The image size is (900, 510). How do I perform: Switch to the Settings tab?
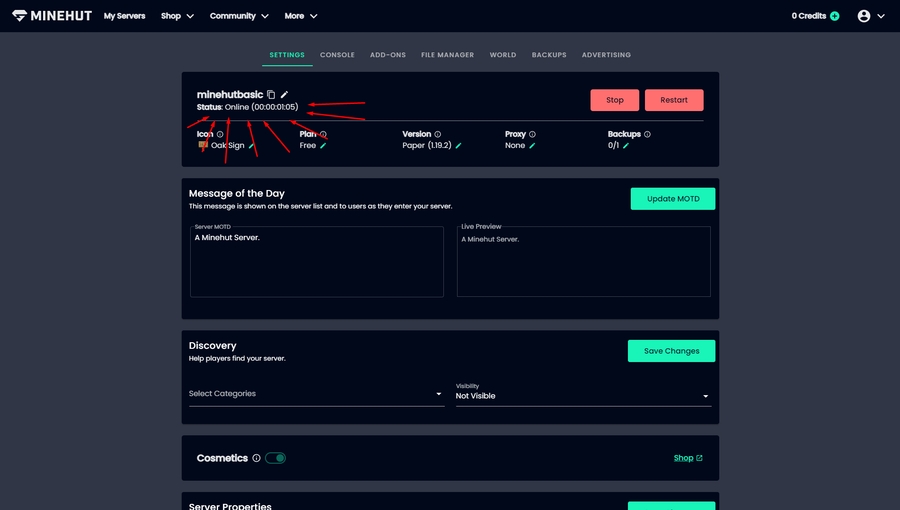point(287,55)
